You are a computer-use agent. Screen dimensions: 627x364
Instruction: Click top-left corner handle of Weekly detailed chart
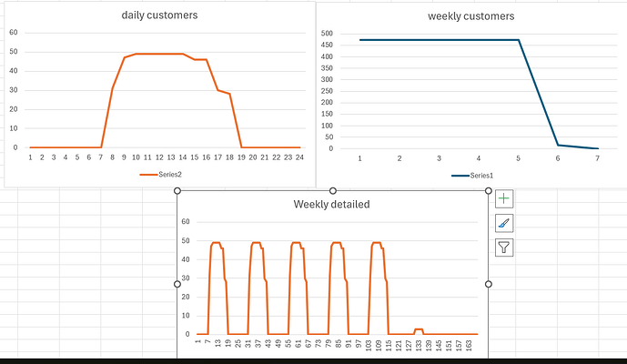click(177, 191)
